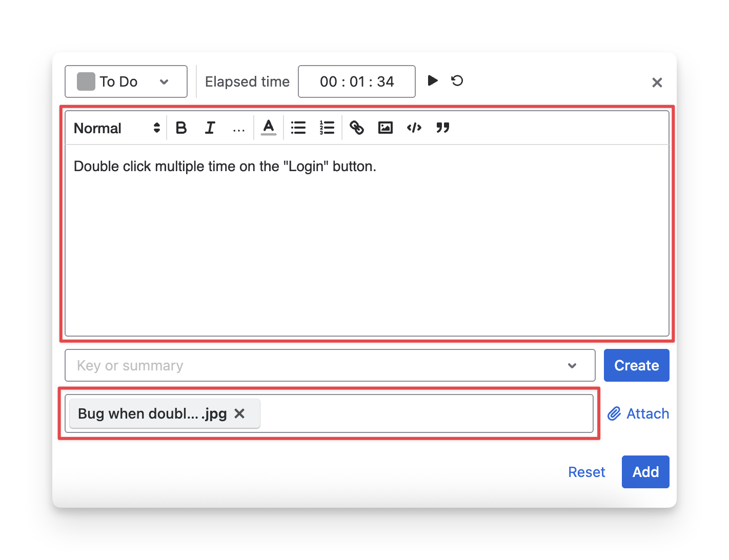
Task: Open the Normal text style dropdown
Action: pyautogui.click(x=117, y=128)
